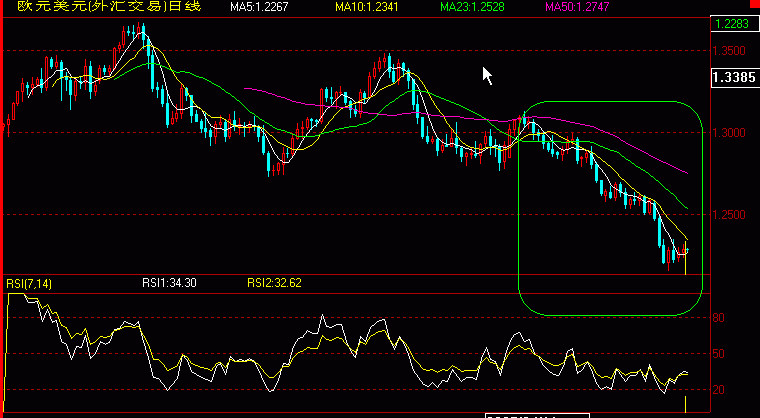The image size is (760, 418).
Task: Click the RSI2:32.62 value
Action: (274, 283)
